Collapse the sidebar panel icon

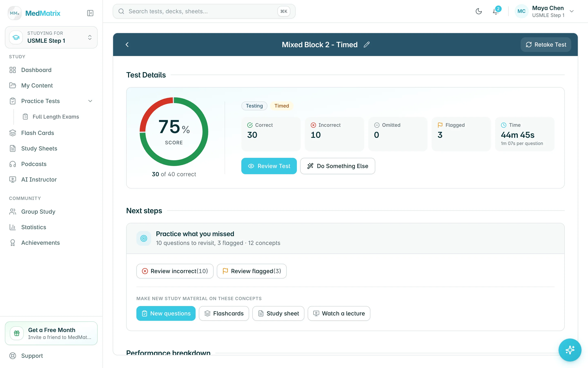(x=90, y=13)
